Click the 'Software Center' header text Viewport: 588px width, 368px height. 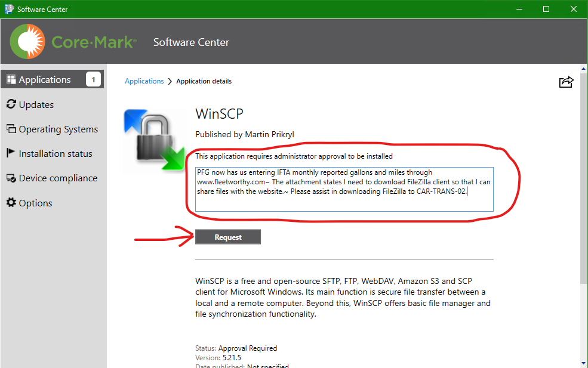point(191,42)
